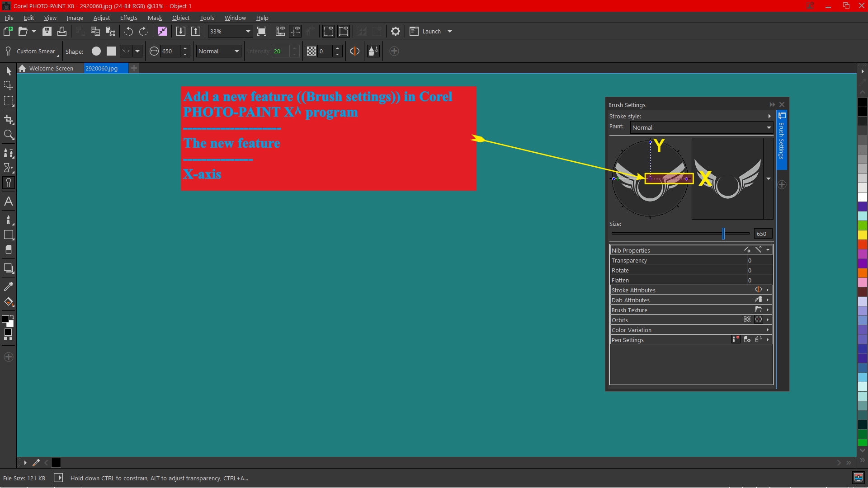Click the Save icon in toolbar
868x488 pixels.
tap(47, 31)
